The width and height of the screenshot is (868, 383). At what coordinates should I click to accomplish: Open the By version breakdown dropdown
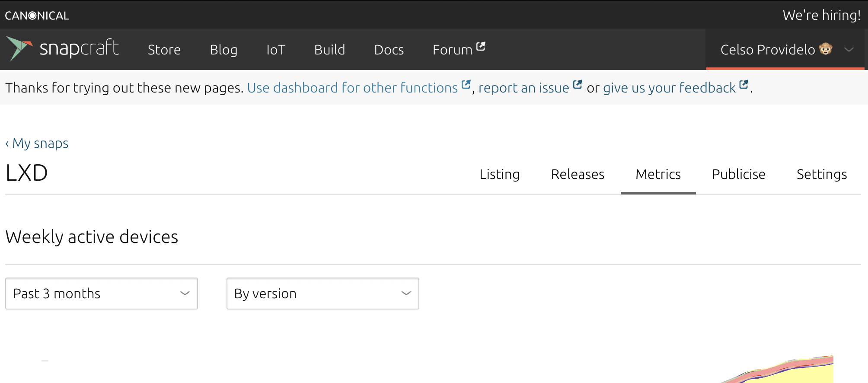pos(322,294)
